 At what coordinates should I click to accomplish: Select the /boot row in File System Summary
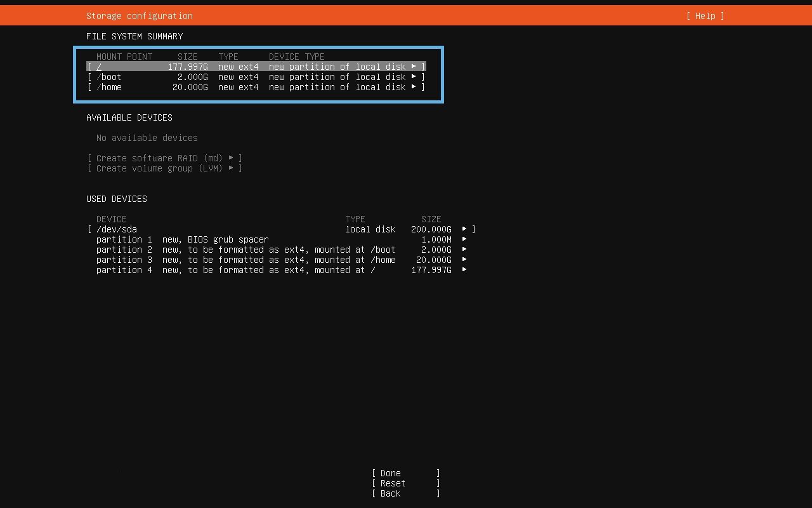pyautogui.click(x=190, y=77)
